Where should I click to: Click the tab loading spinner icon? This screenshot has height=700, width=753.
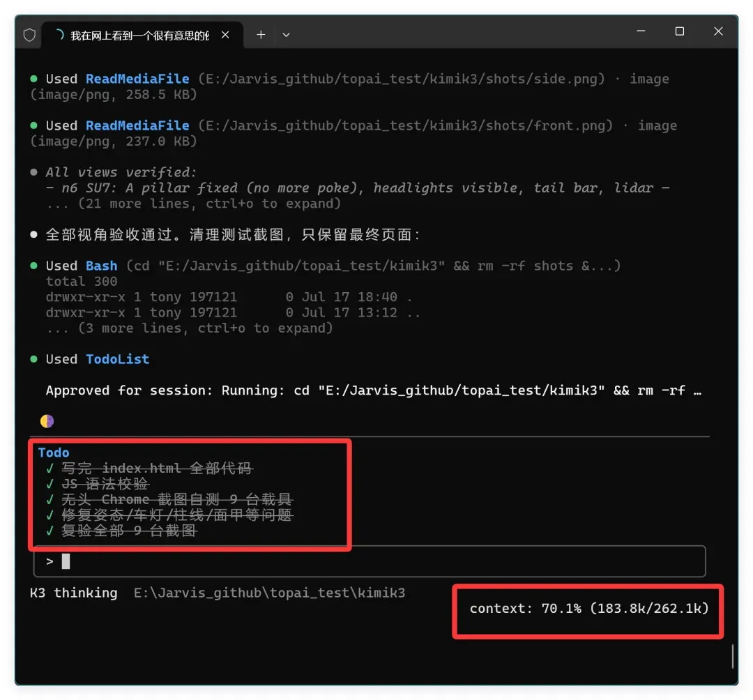tap(60, 35)
